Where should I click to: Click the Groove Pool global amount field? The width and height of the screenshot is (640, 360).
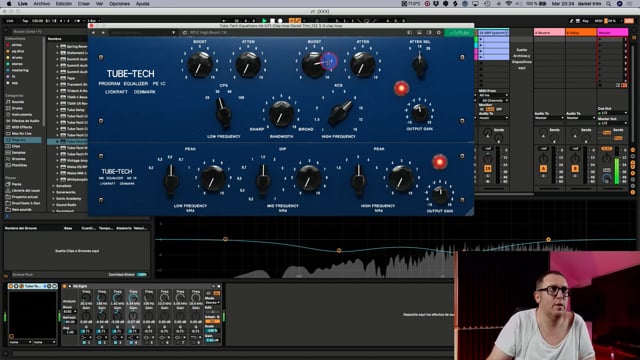(141, 274)
